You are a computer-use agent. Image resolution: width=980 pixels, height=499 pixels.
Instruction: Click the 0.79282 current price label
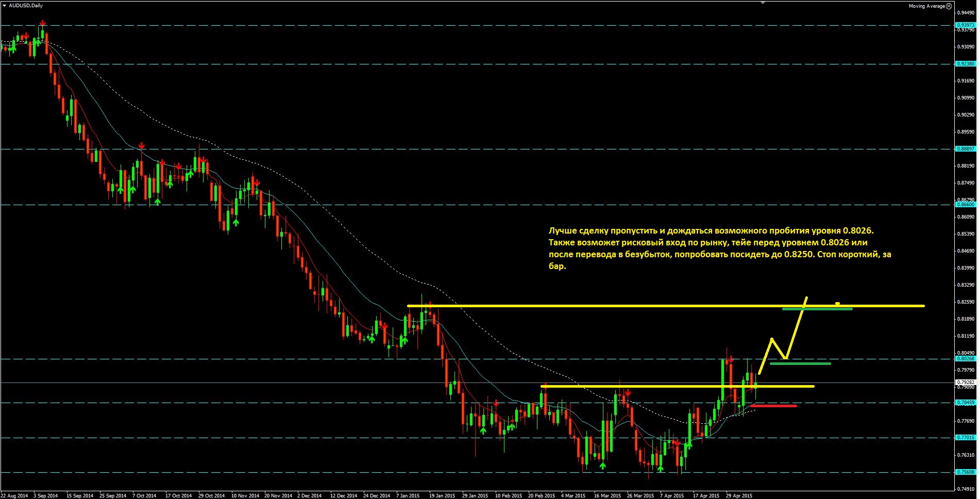point(966,382)
